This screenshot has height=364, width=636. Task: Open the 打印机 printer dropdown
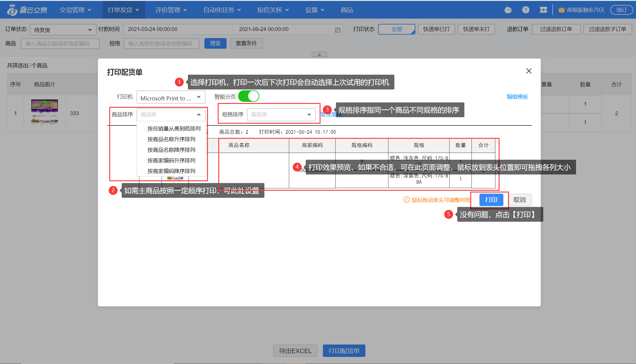pyautogui.click(x=171, y=97)
